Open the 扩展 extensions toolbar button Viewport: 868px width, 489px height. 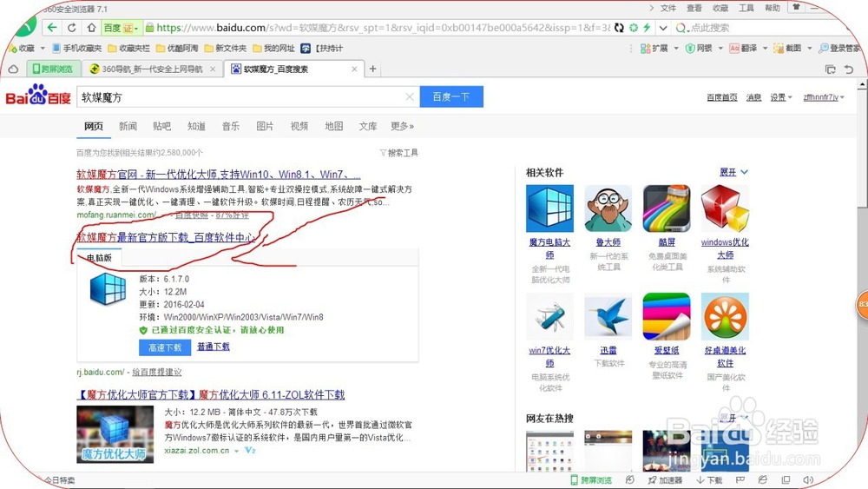point(654,48)
